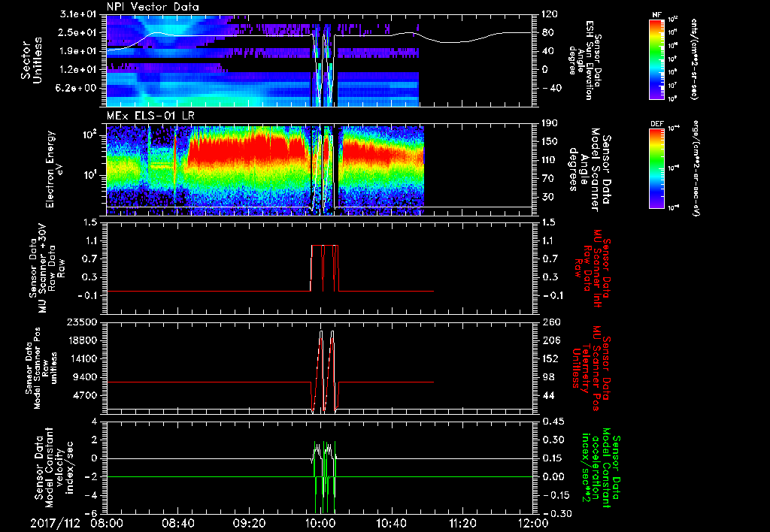Click the ergs/(cm**2-sr-sec-eV) color bar units

click(696, 168)
